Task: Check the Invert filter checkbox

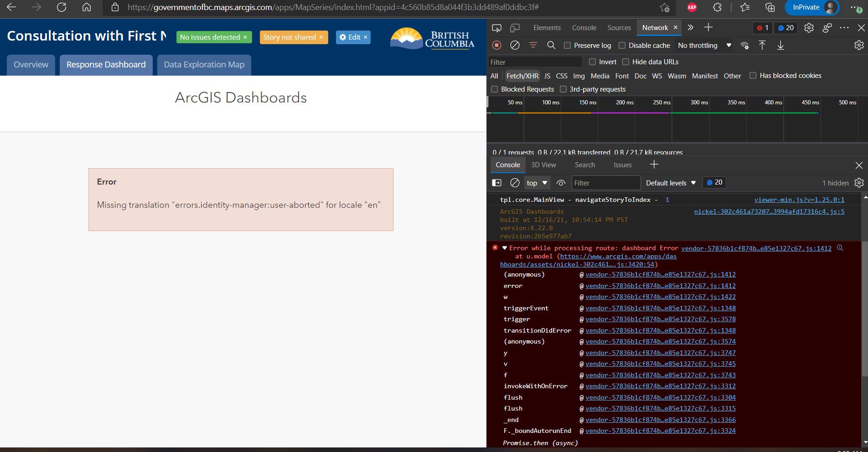Action: [x=592, y=62]
